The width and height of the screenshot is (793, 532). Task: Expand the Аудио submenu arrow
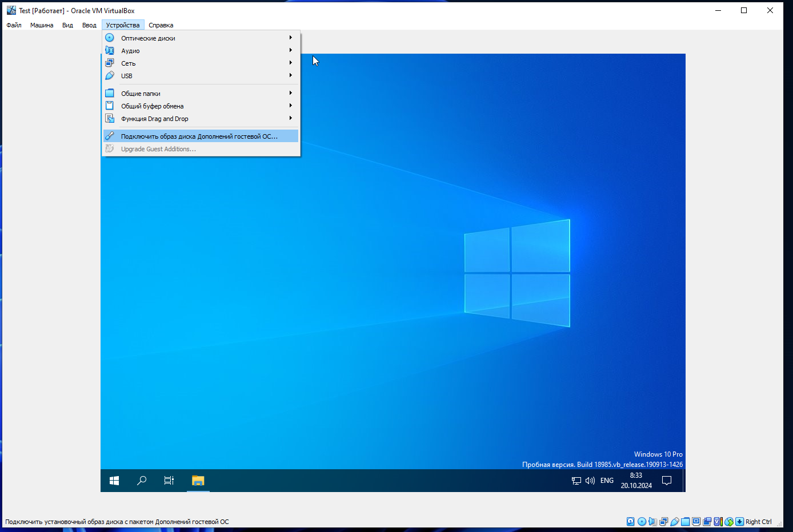point(291,50)
